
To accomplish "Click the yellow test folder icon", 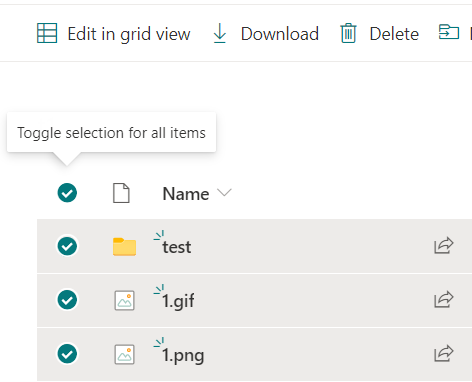I will (124, 247).
